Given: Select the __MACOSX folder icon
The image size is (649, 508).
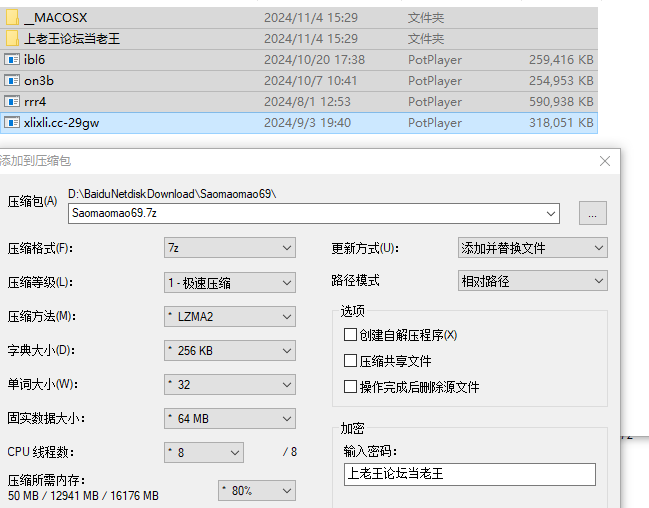Looking at the screenshot, I should tap(12, 17).
